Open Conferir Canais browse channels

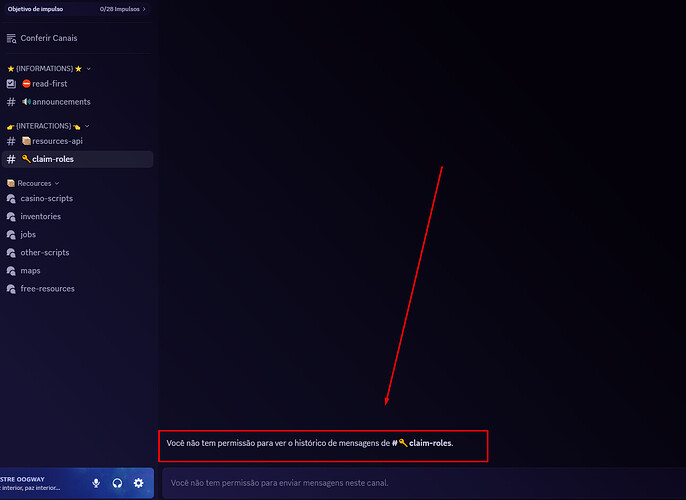coord(77,38)
